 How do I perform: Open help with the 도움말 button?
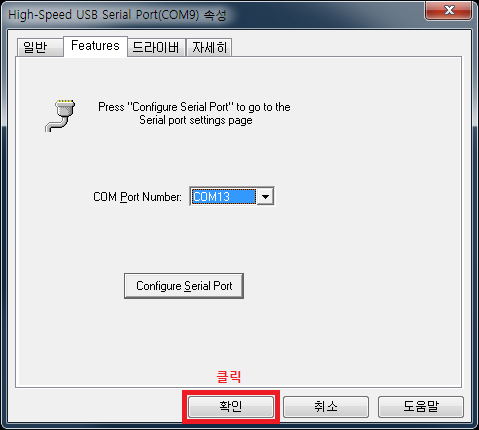click(421, 406)
